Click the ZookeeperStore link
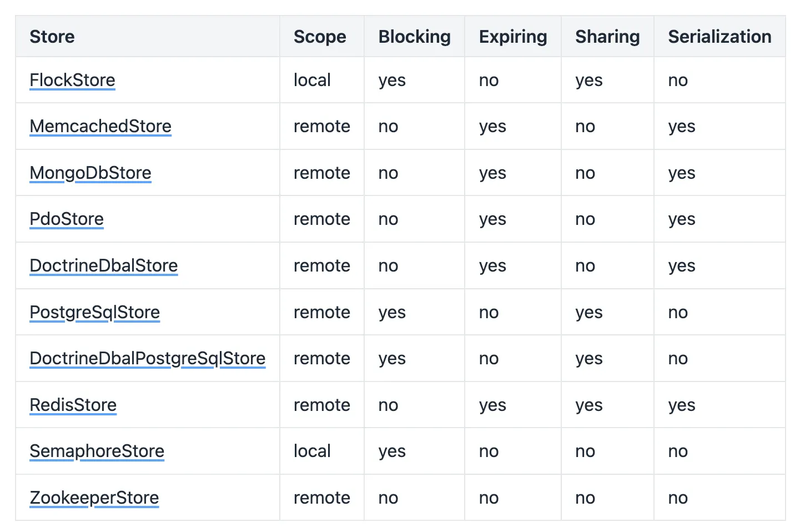The height and width of the screenshot is (532, 795). point(94,498)
